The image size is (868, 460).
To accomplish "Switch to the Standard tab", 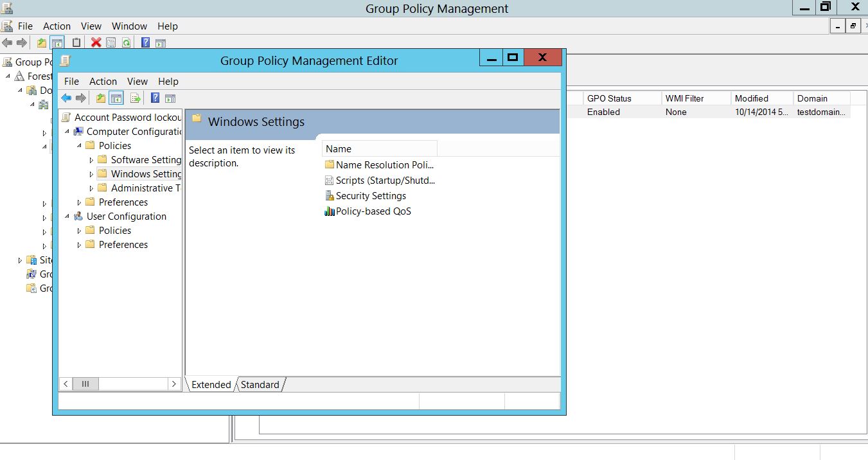I will [x=260, y=385].
